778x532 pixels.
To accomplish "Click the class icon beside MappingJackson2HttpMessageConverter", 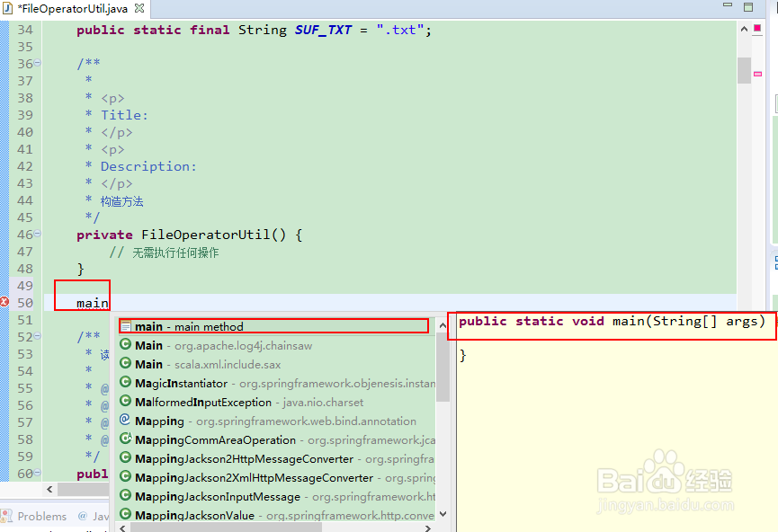I will coord(126,457).
